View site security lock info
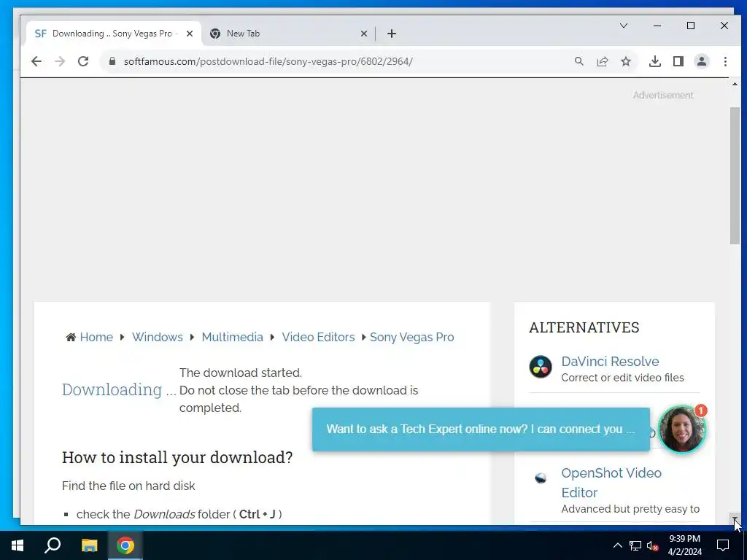747x560 pixels. click(x=112, y=61)
